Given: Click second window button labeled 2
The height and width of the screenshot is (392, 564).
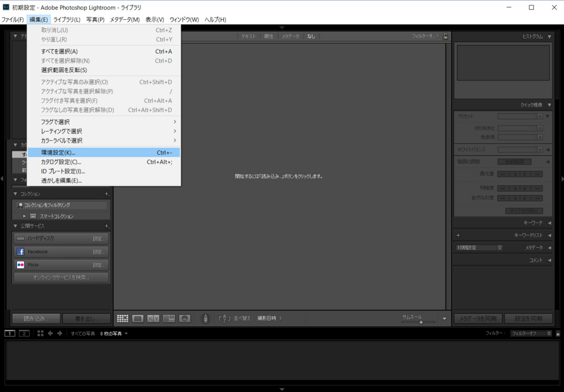Looking at the screenshot, I should [24, 334].
